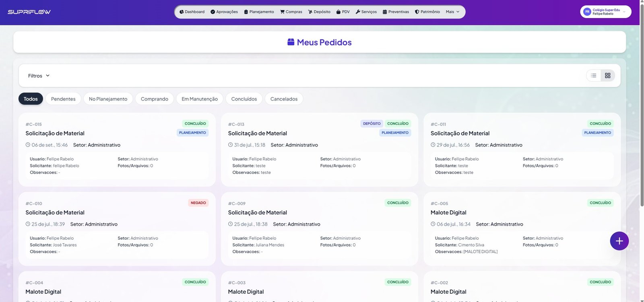Switch to grid view layout
The image size is (644, 302).
click(x=608, y=76)
